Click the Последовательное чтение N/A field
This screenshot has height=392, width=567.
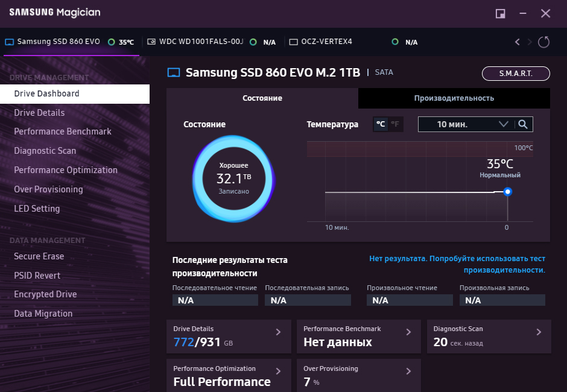pos(215,300)
